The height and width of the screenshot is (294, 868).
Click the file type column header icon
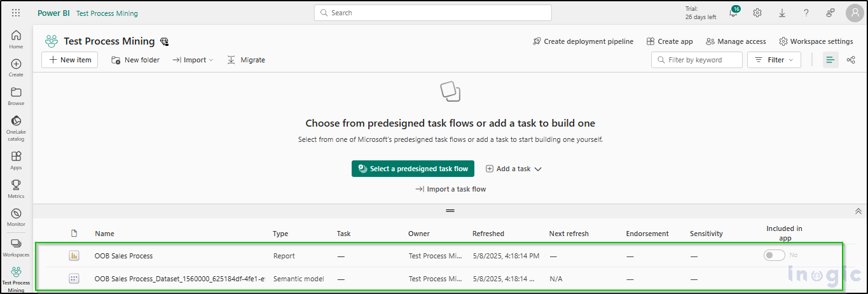[x=74, y=234]
